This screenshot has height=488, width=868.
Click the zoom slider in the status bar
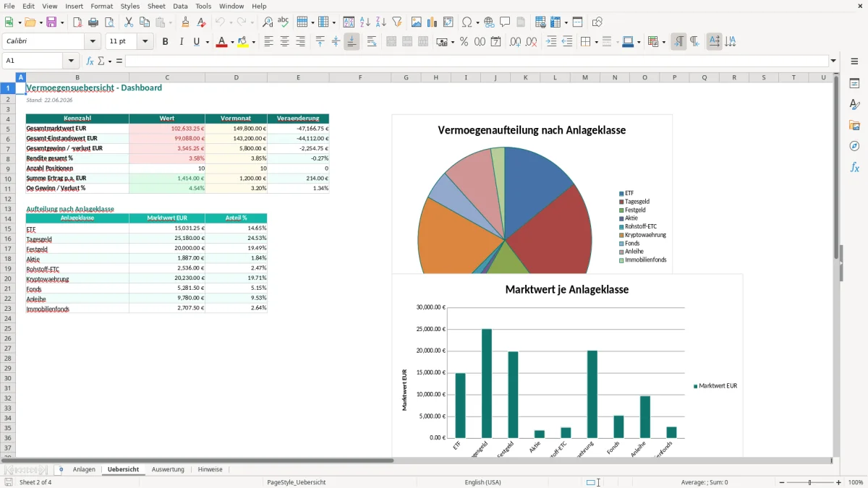[810, 482]
